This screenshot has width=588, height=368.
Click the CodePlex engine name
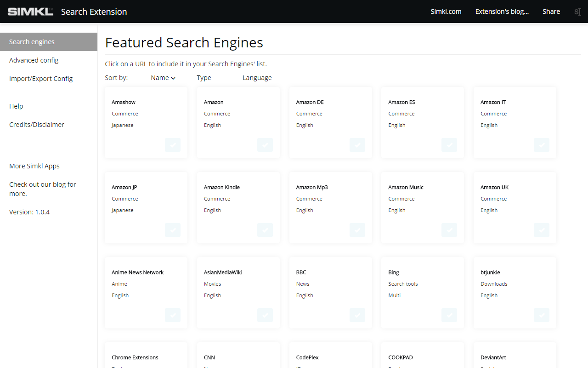(x=307, y=357)
